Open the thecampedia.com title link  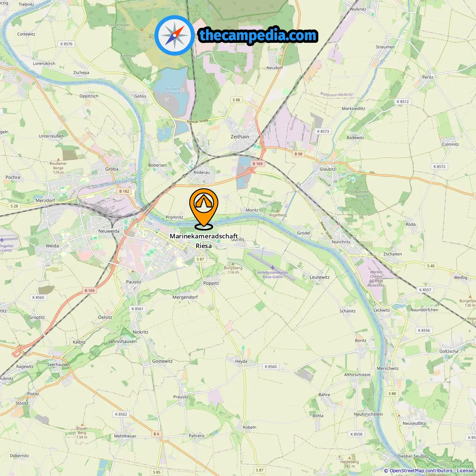(258, 35)
